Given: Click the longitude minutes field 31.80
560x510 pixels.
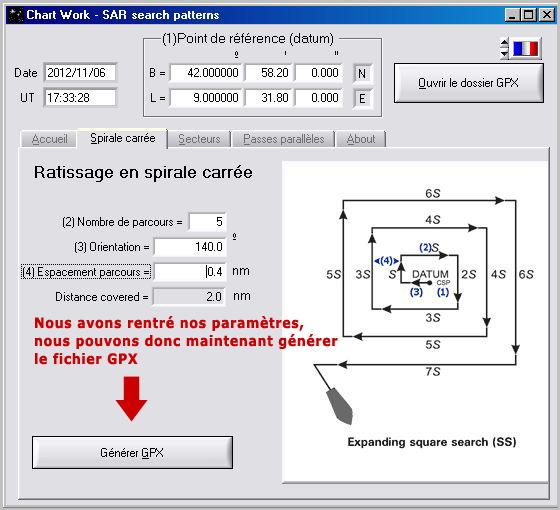Looking at the screenshot, I should tap(269, 98).
